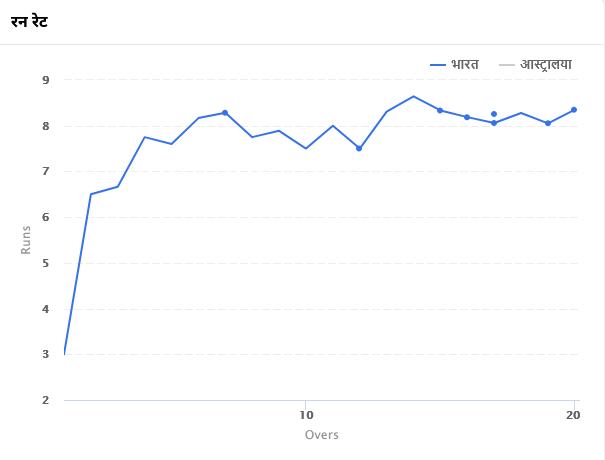
Task: Click the x-axis label 20
Action: point(574,415)
